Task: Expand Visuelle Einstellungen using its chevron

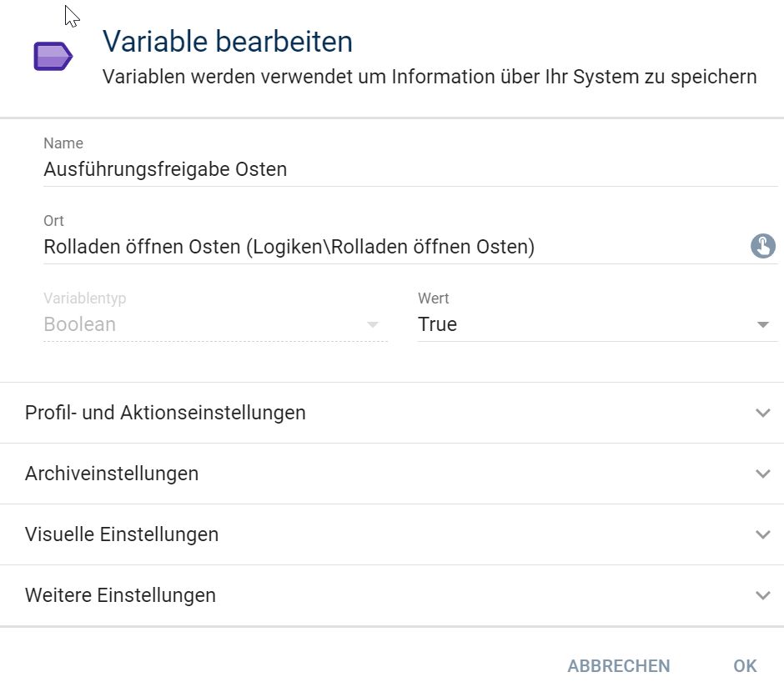Action: 762,534
